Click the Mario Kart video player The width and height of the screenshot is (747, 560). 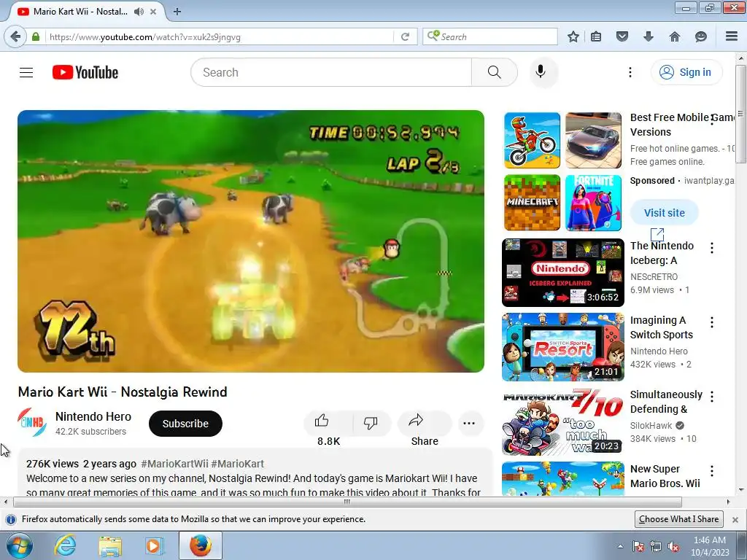(251, 241)
